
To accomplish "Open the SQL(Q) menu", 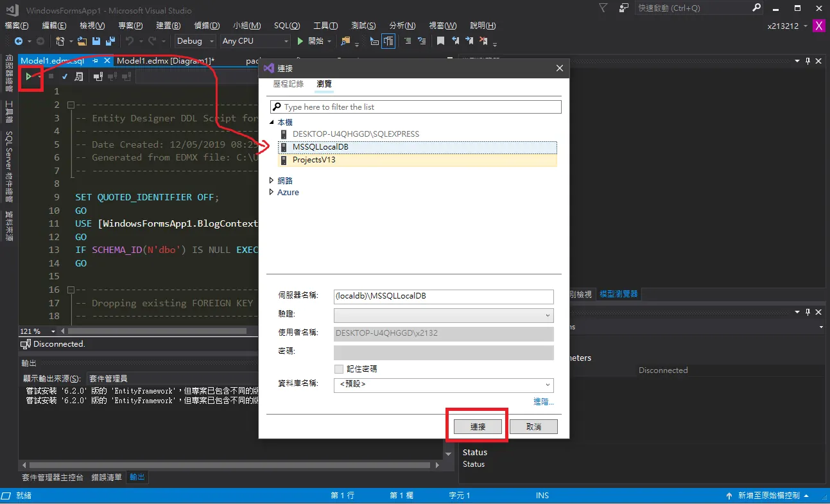I will [x=287, y=26].
